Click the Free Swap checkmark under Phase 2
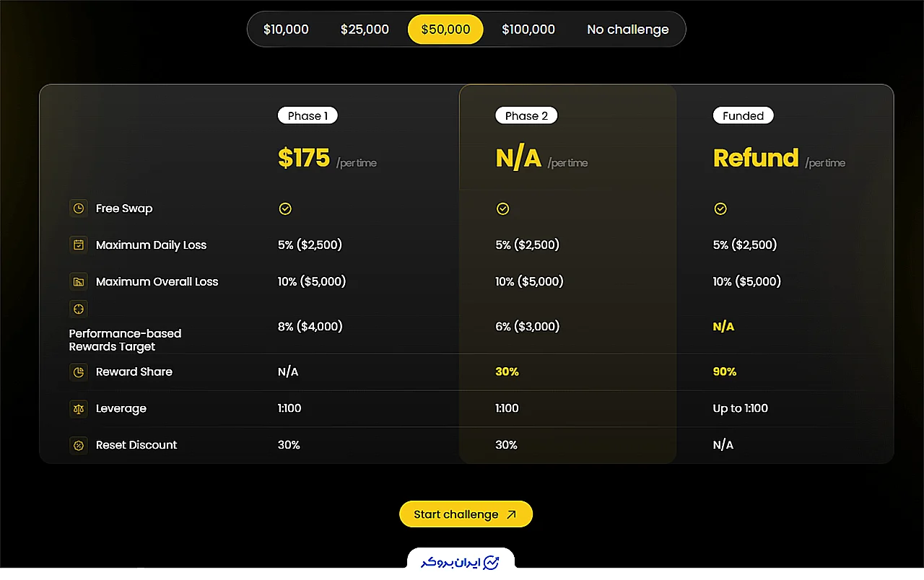 click(x=503, y=208)
